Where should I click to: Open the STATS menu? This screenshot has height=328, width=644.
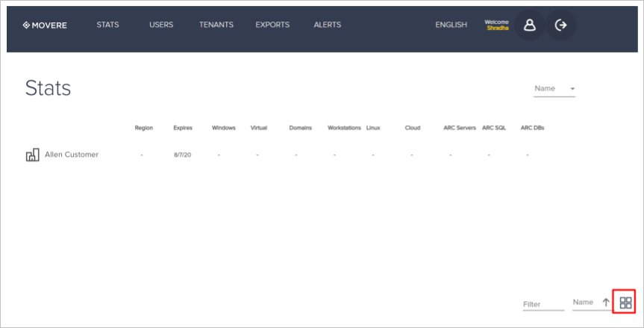(107, 25)
